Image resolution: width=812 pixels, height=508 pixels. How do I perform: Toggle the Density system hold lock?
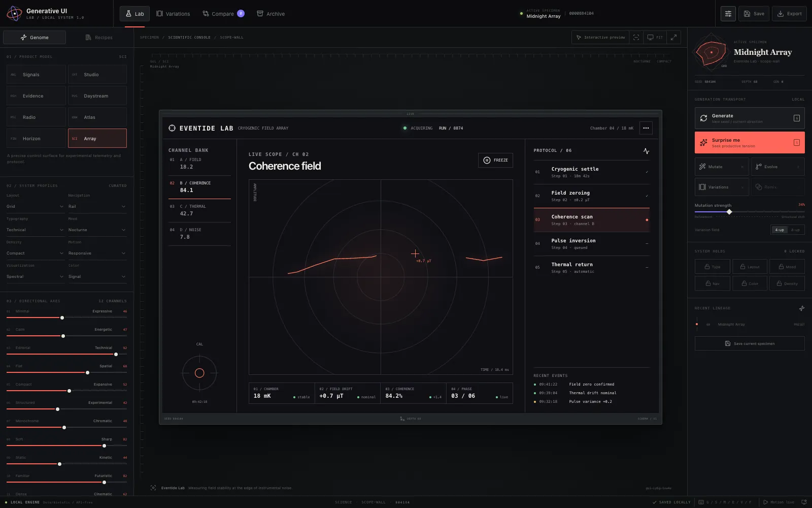coord(787,283)
